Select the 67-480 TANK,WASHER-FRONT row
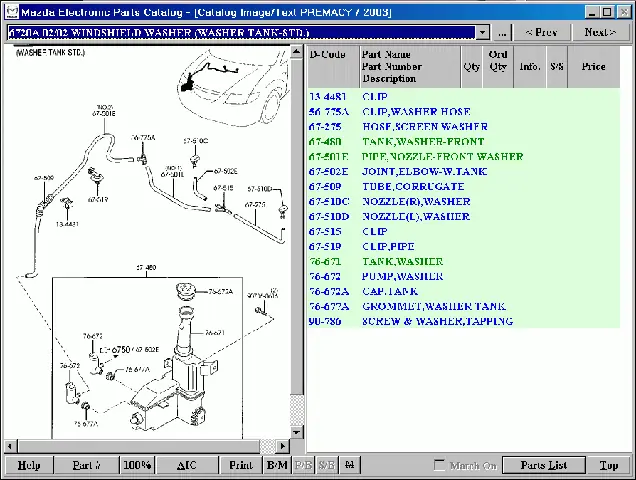The height and width of the screenshot is (480, 636). pyautogui.click(x=422, y=142)
